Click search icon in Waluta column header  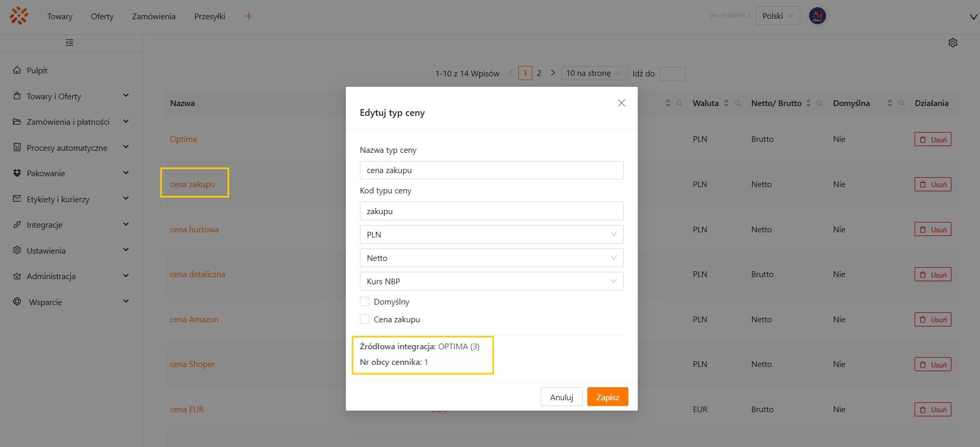(738, 103)
